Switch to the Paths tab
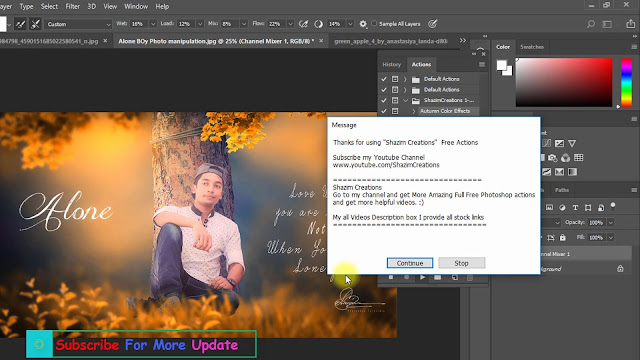Screen dimensions: 640x360 [x=562, y=190]
